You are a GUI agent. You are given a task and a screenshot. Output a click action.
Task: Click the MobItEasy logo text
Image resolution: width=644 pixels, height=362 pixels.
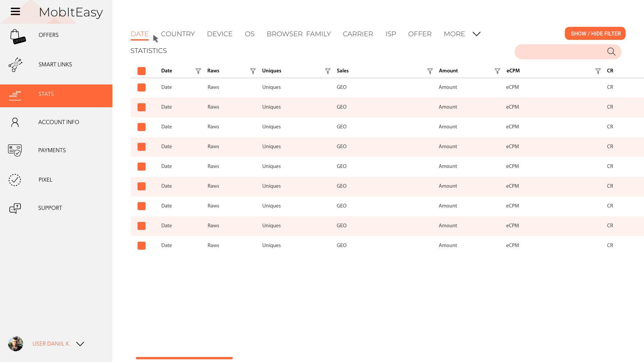point(71,12)
